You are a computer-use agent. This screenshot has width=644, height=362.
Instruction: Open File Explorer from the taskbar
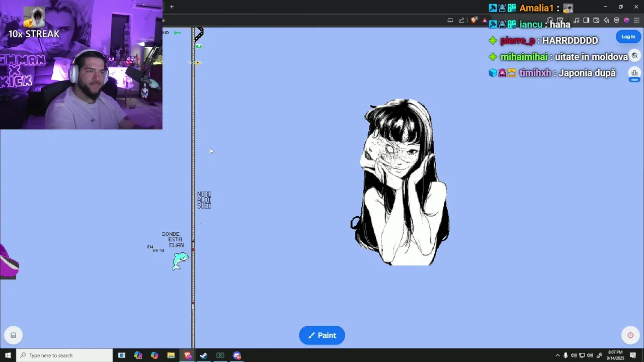pos(171,355)
